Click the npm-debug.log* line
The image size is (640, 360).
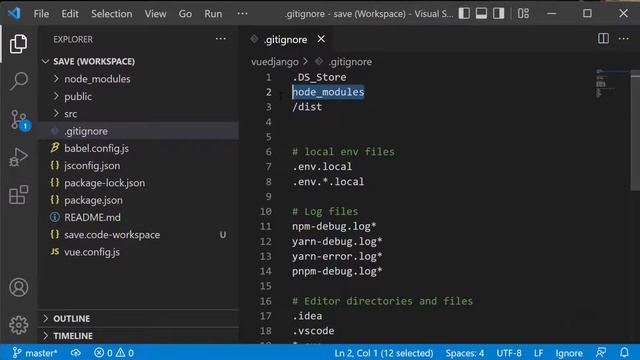334,226
